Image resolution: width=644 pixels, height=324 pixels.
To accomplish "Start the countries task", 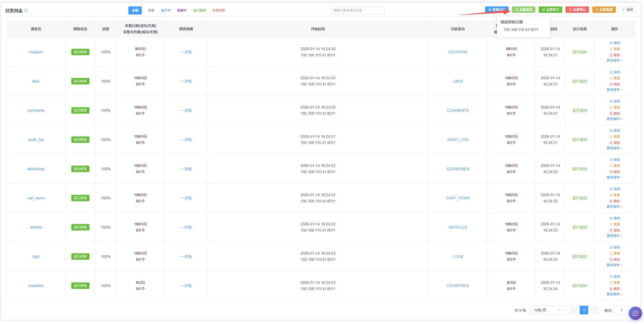I will tap(615, 277).
